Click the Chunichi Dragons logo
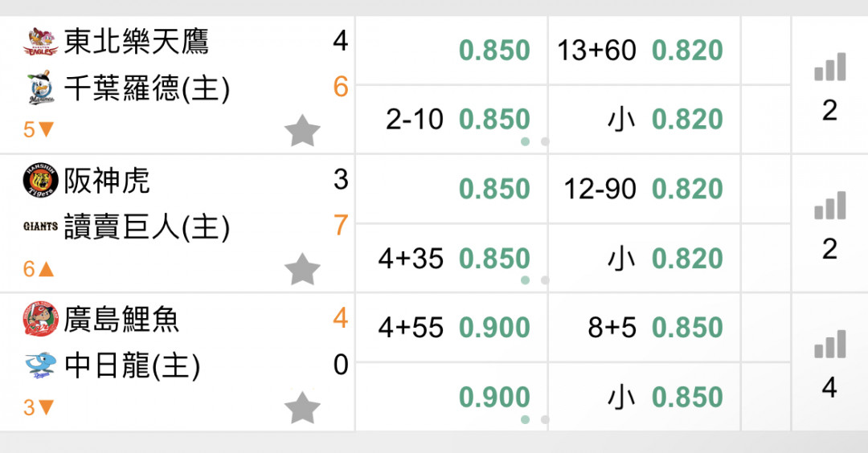 point(40,365)
